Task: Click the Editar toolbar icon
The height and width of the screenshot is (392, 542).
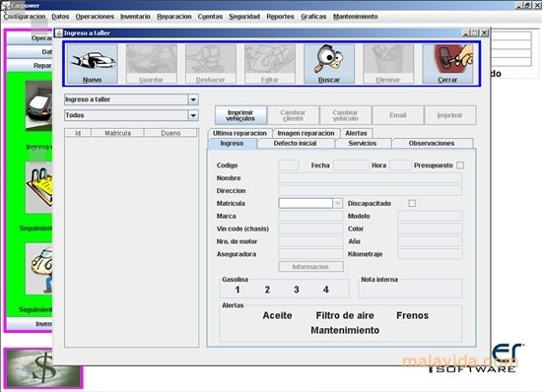Action: click(x=270, y=64)
